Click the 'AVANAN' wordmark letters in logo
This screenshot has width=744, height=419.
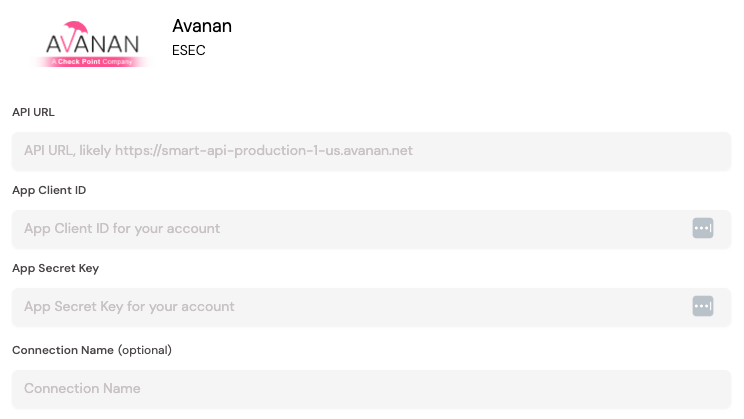coord(93,44)
